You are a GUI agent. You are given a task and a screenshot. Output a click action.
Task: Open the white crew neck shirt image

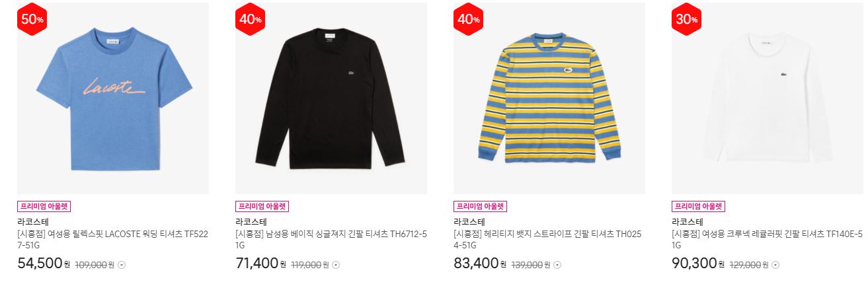(x=768, y=98)
